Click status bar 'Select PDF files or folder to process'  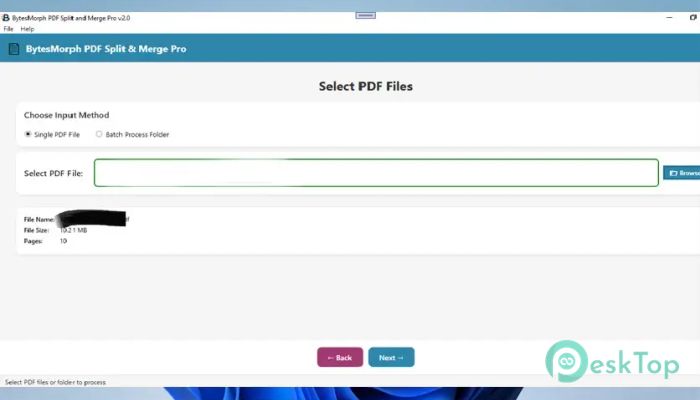(55, 382)
